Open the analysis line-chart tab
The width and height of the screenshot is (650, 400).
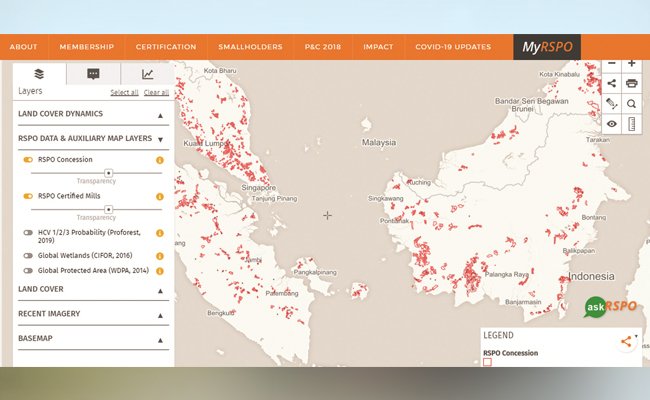tap(148, 74)
